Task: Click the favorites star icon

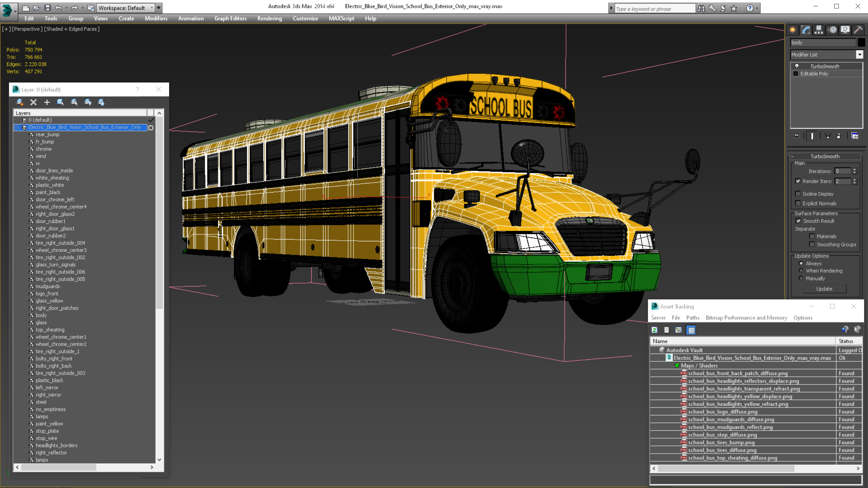Action: (734, 8)
